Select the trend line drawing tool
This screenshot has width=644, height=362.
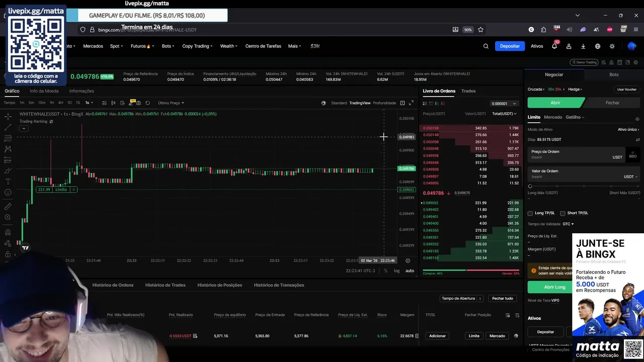pos(8,127)
